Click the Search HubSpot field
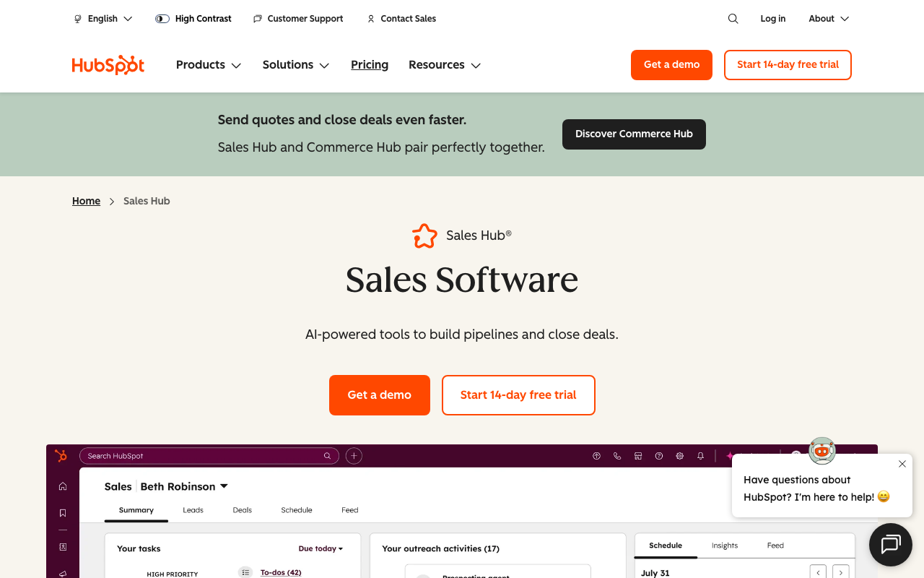Screen dimensions: 924x578 coord(209,456)
